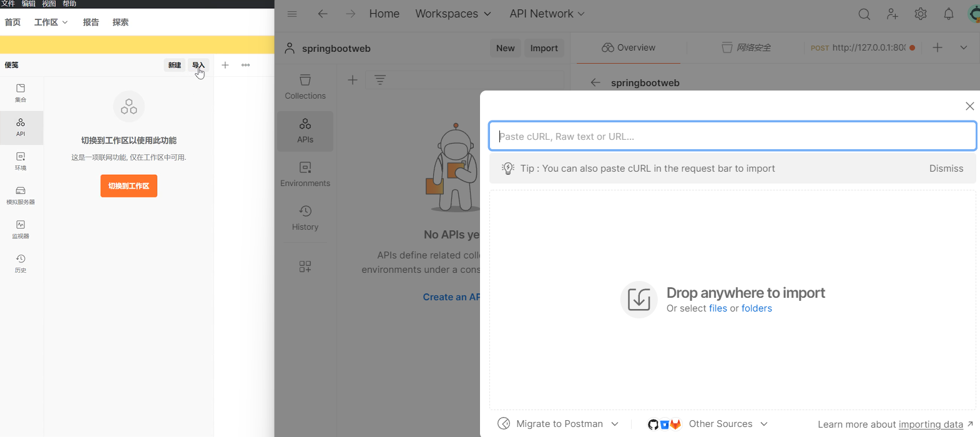Expand the tab list chevron in Postman
Viewport: 980px width, 437px height.
(964, 48)
